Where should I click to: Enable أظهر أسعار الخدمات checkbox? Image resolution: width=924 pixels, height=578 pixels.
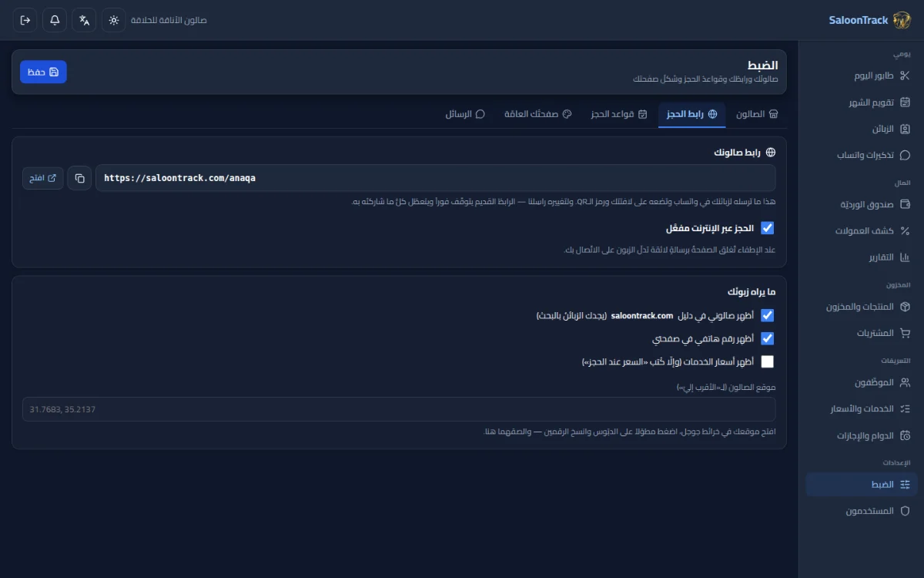(767, 361)
